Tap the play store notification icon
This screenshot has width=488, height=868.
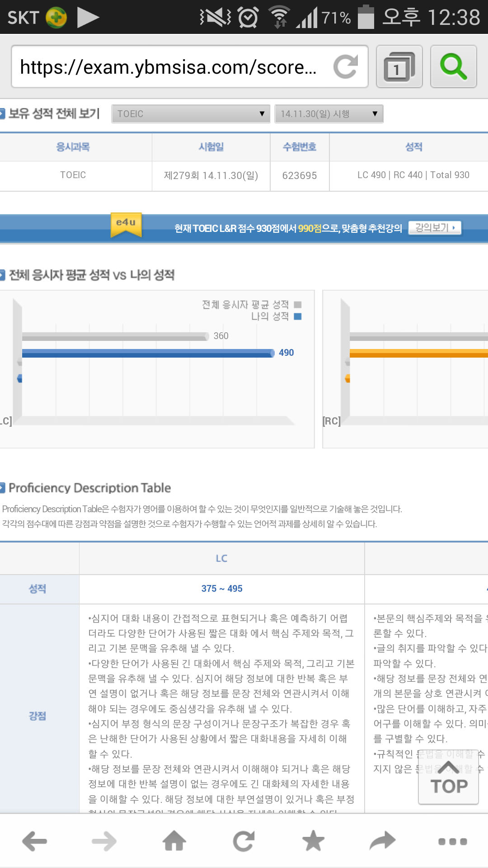tap(88, 18)
